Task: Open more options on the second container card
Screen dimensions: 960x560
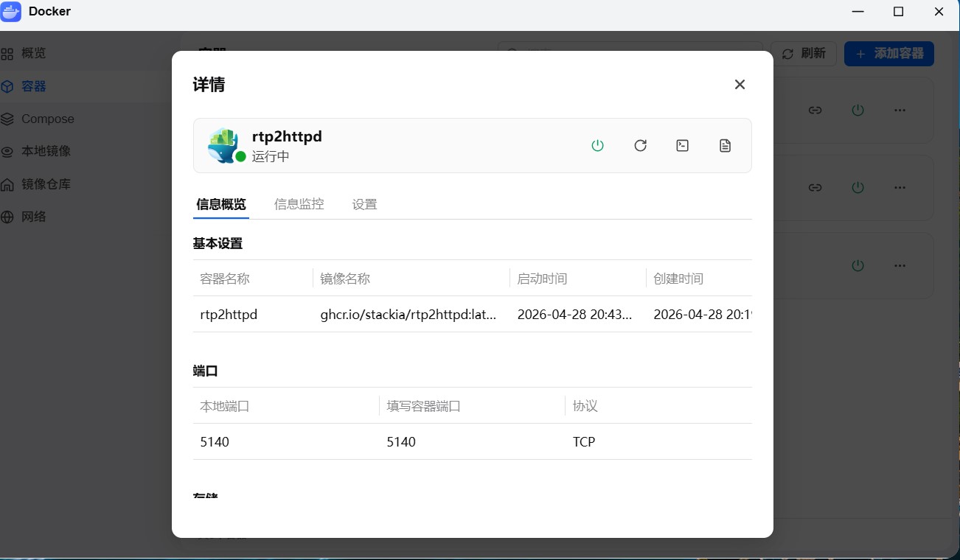Action: [x=900, y=188]
